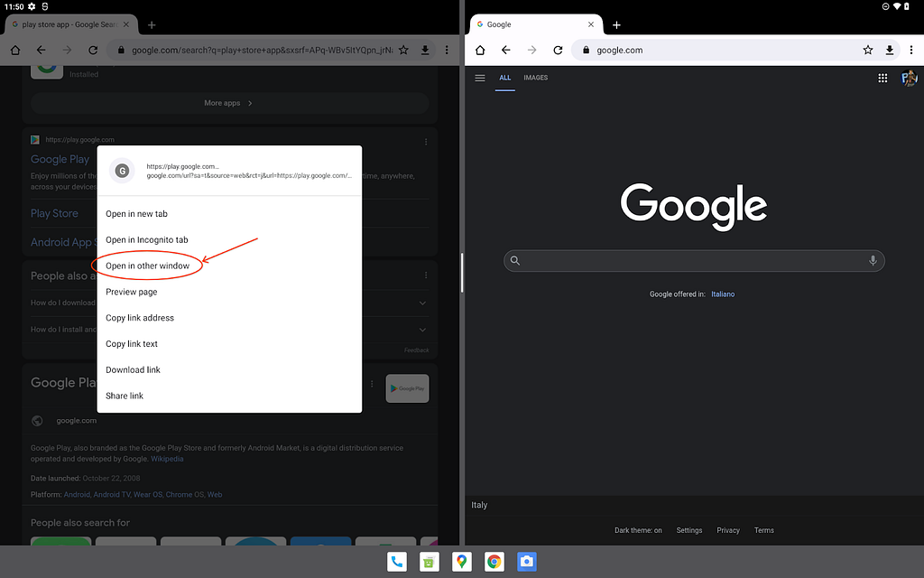Click split-screen divider handle

pos(462,273)
